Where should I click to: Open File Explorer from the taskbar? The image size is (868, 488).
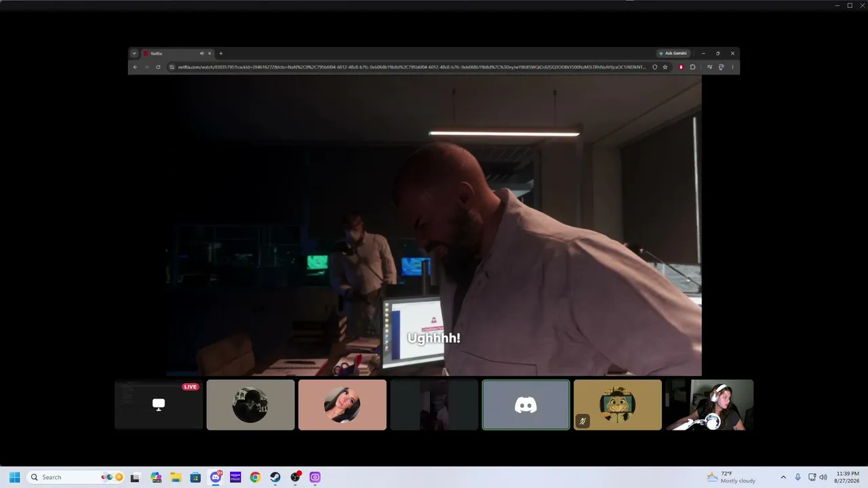(x=176, y=477)
